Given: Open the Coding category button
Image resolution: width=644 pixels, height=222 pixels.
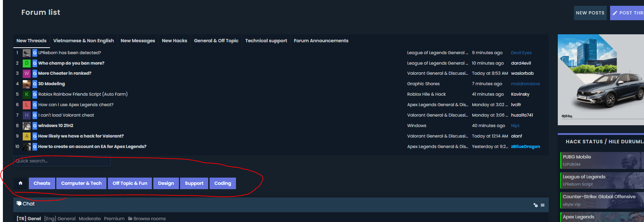Looking at the screenshot, I should [x=223, y=183].
